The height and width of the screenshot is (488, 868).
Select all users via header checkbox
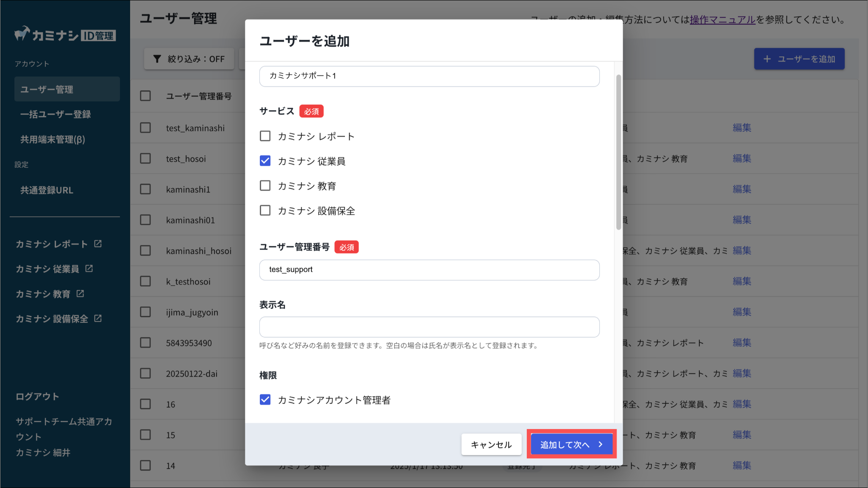[x=145, y=96]
